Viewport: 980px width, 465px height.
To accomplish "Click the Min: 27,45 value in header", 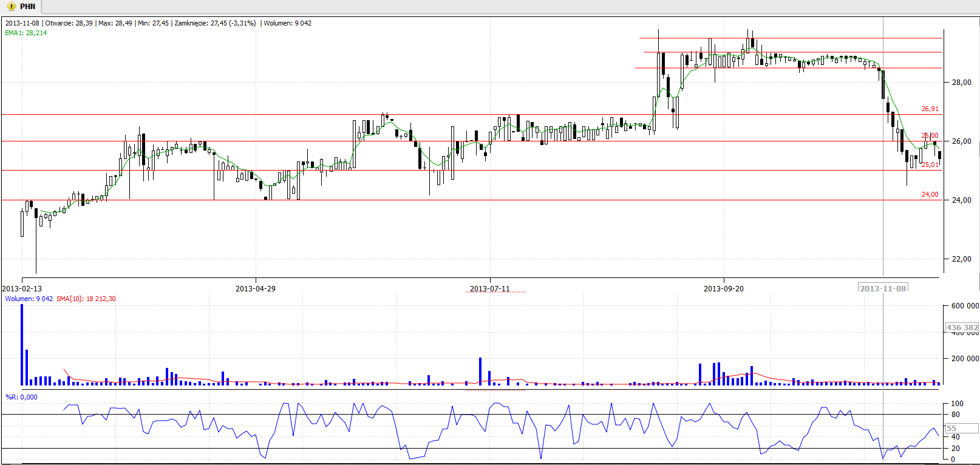I will (153, 23).
